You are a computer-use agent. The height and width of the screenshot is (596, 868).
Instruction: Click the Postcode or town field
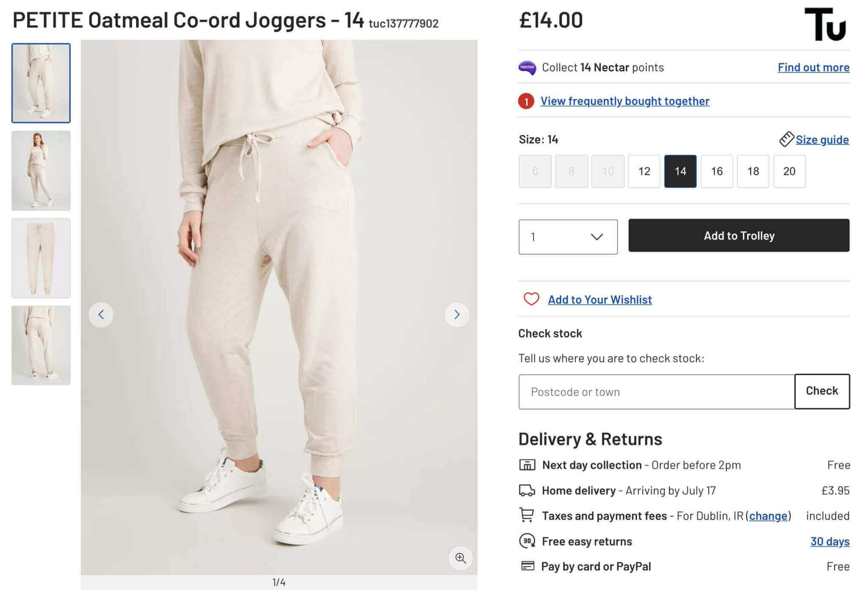tap(656, 392)
